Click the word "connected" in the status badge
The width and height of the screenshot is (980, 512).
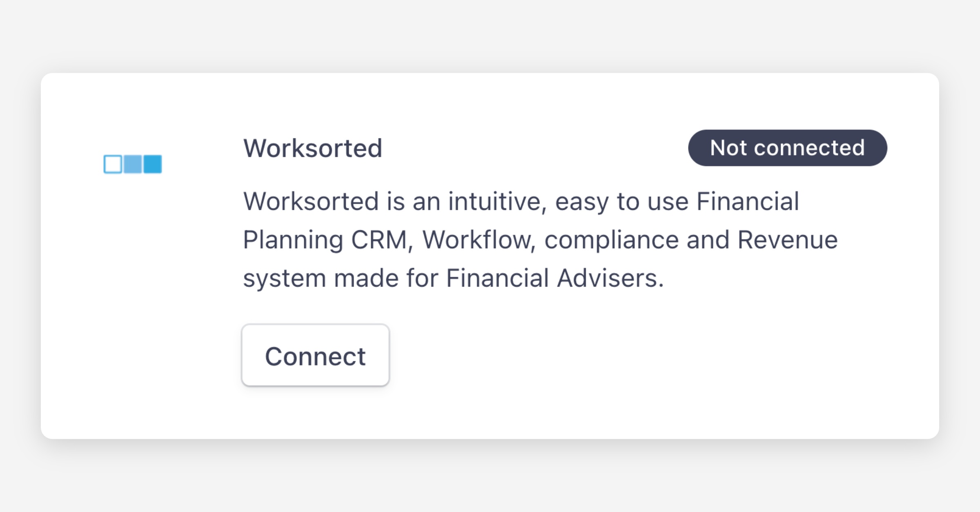[809, 148]
